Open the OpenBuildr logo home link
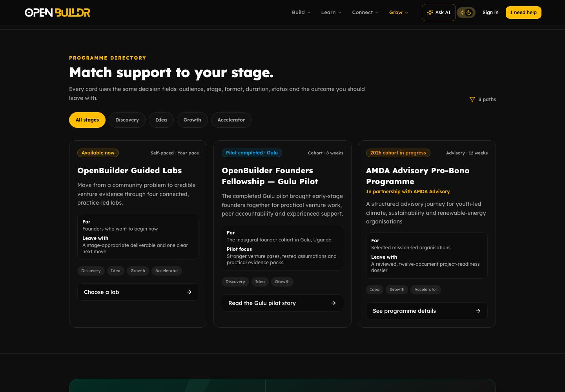Screen dimensions: 565x392 58,13
